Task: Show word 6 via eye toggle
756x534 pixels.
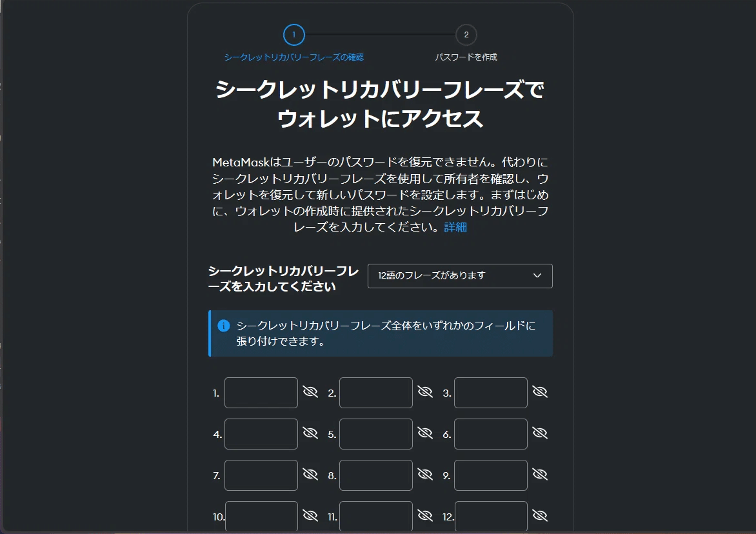Action: click(x=539, y=433)
